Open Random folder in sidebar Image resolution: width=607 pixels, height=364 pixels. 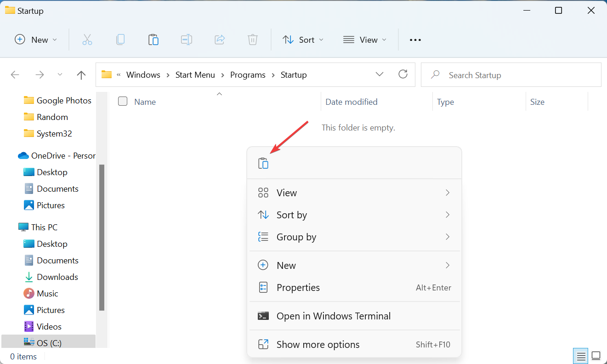(x=46, y=117)
